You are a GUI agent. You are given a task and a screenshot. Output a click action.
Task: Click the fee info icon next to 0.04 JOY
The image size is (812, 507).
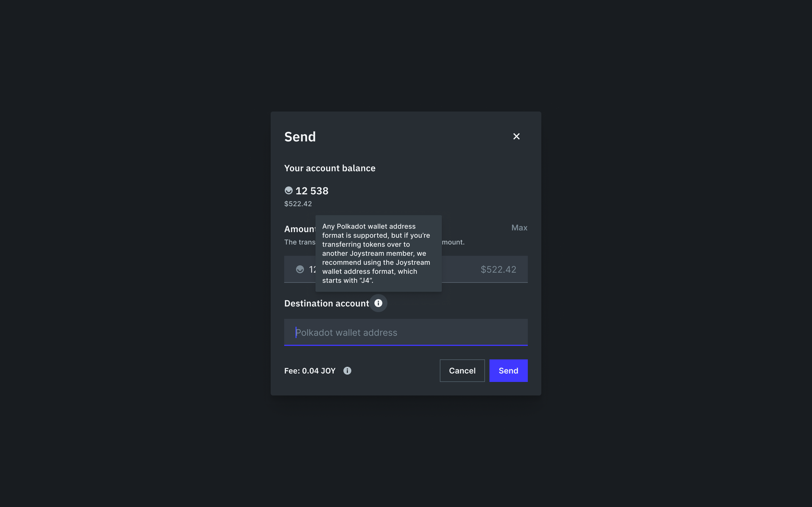(347, 370)
